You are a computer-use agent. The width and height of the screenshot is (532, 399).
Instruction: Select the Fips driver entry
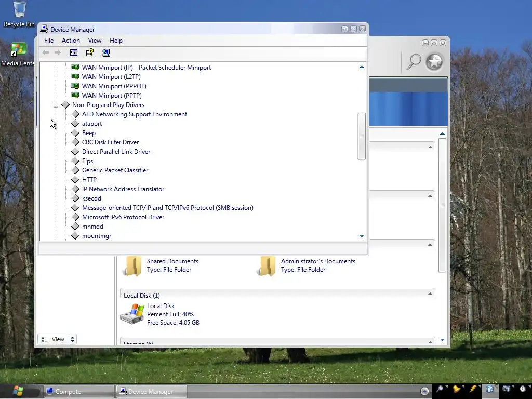[x=87, y=161]
